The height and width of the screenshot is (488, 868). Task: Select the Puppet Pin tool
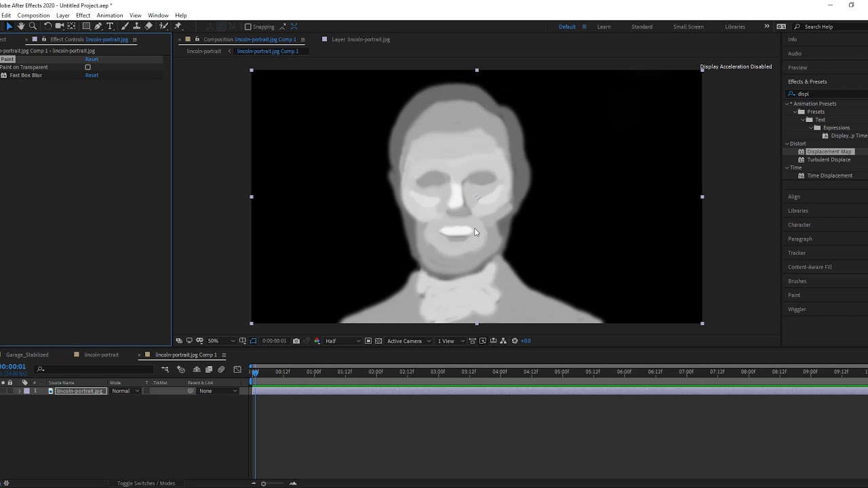coord(178,26)
